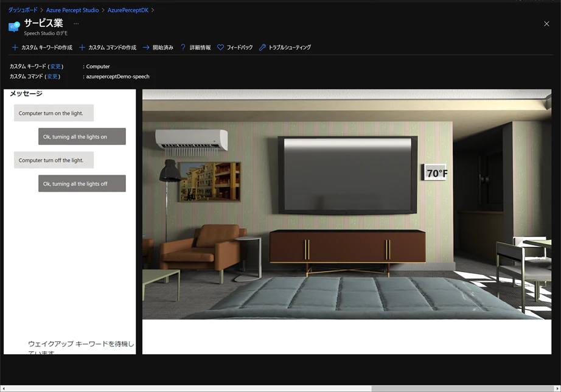This screenshot has height=392, width=561.
Task: Click reply 'Ok, turning all the lights on'
Action: click(x=82, y=136)
